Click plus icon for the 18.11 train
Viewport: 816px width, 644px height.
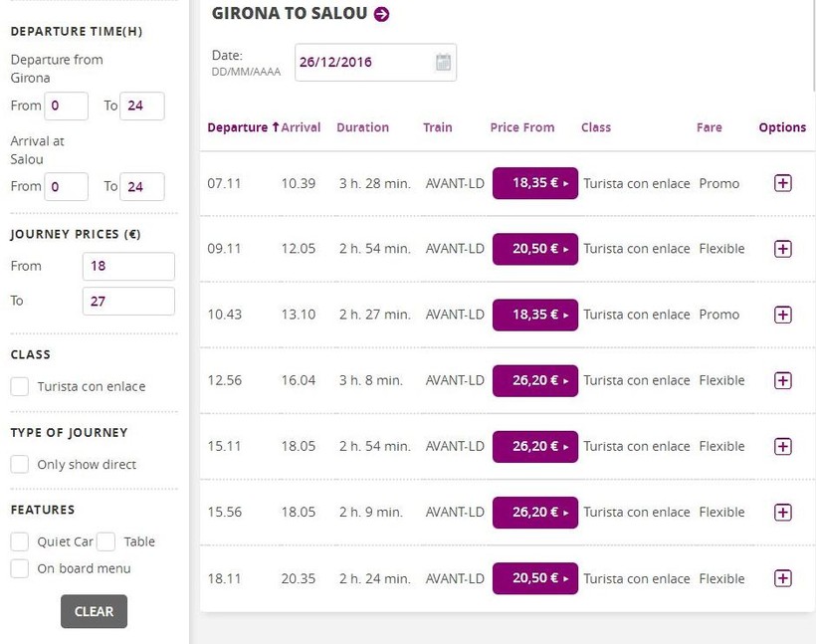click(782, 578)
